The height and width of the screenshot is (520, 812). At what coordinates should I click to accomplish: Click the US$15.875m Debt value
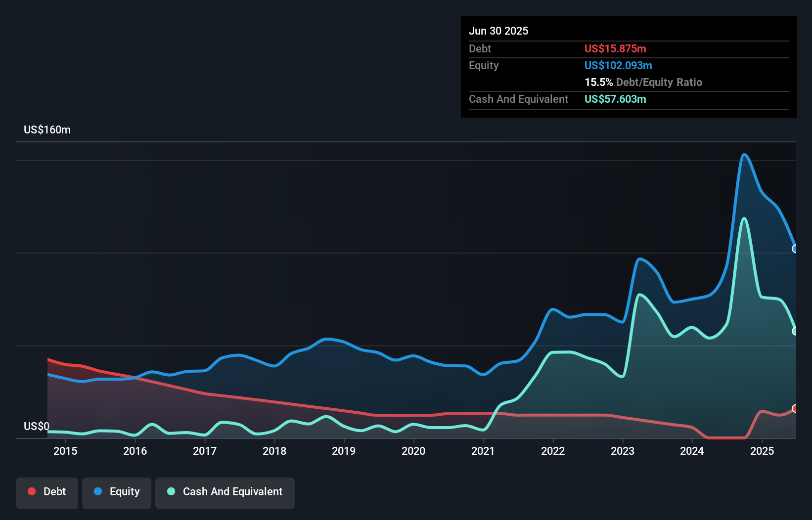615,48
